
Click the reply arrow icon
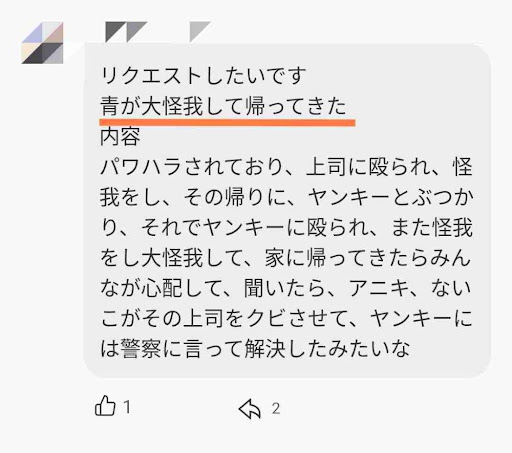[x=250, y=408]
